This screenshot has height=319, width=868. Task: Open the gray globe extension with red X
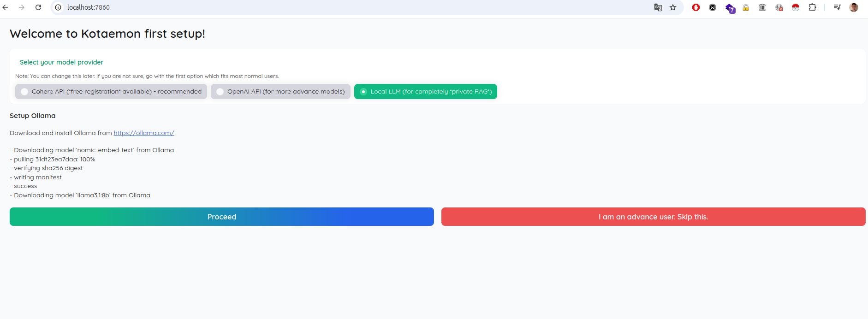[x=779, y=7]
